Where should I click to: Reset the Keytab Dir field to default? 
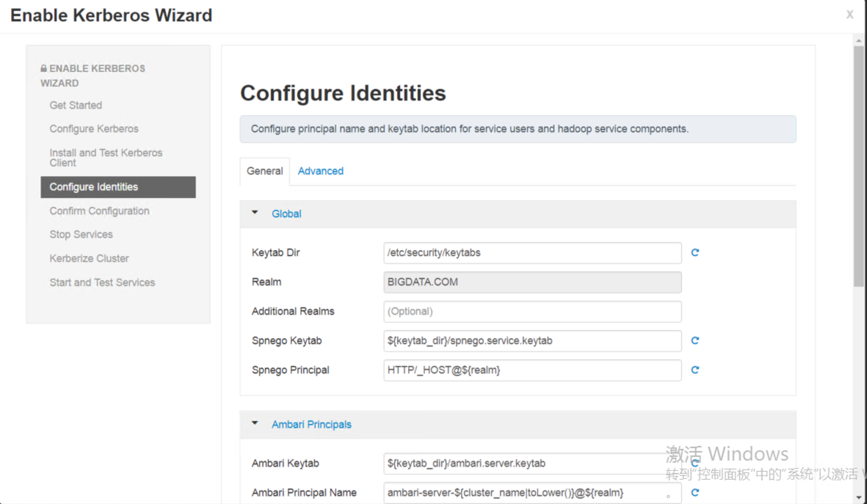tap(694, 252)
